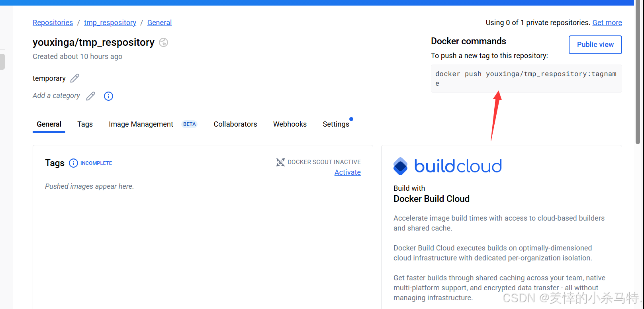The width and height of the screenshot is (644, 309).
Task: Open category info circle icon
Action: (x=108, y=96)
